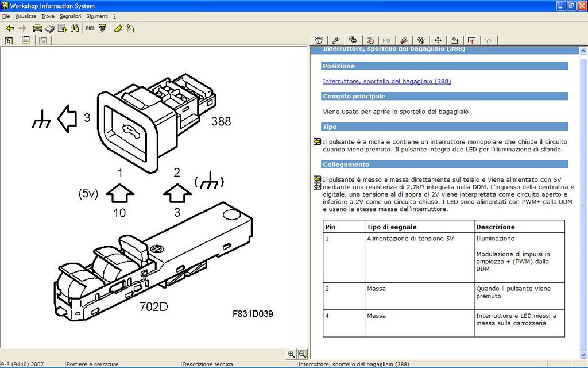588x368 pixels.
Task: Click the Pin 4 table cell
Action: [x=344, y=323]
